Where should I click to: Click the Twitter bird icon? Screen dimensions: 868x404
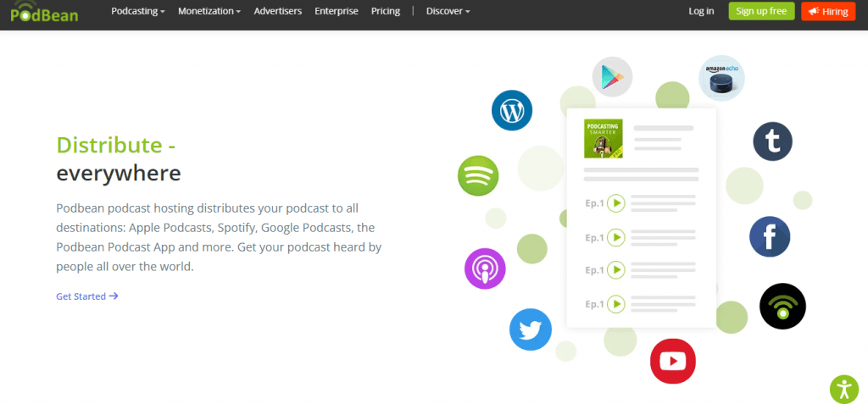[531, 329]
